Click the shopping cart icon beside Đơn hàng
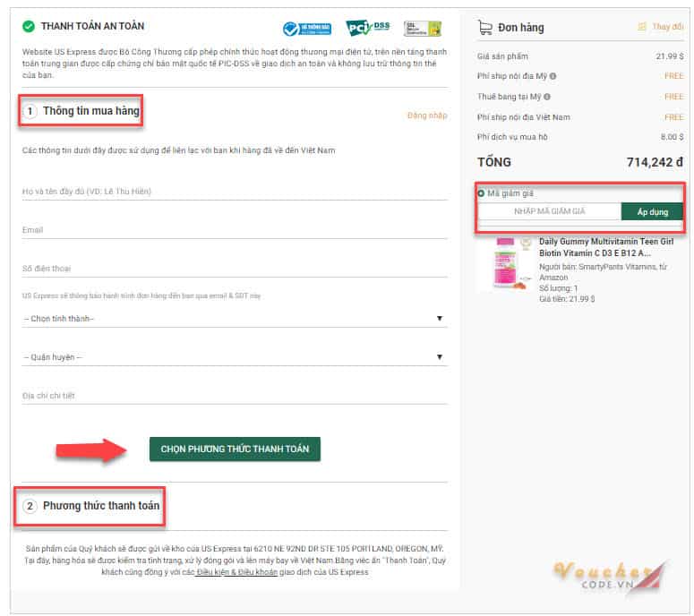Viewport: 694px width, 616px height. coord(485,28)
